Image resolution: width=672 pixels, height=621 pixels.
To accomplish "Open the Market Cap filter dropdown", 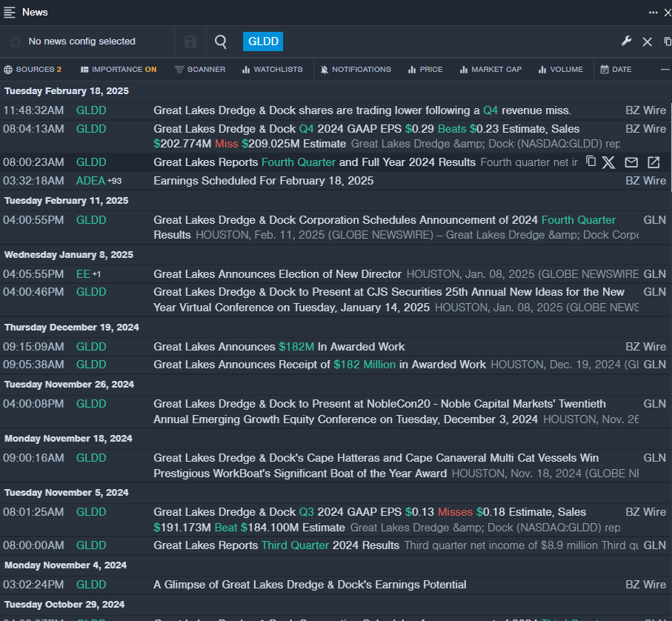I will coord(490,70).
